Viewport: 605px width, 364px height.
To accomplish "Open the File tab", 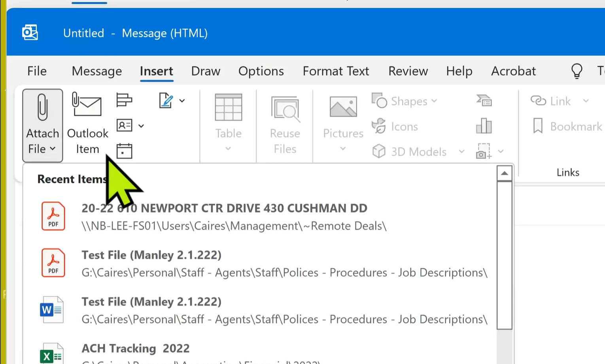I will point(37,71).
